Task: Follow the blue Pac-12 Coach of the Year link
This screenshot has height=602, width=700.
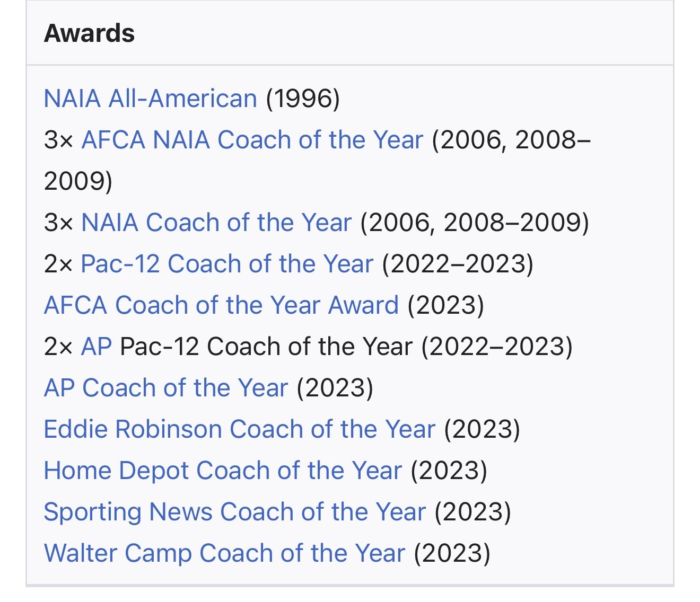Action: pos(227,264)
